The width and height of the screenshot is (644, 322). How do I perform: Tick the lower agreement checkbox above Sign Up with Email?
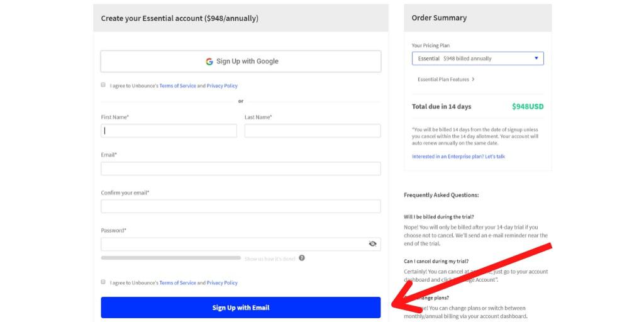[x=103, y=282]
